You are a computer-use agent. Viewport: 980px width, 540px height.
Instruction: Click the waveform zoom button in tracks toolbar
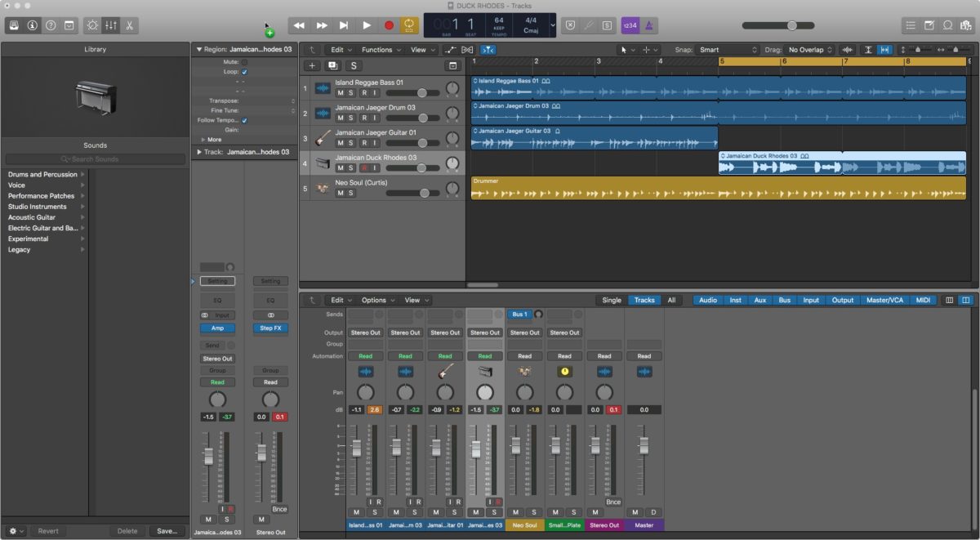pos(847,50)
